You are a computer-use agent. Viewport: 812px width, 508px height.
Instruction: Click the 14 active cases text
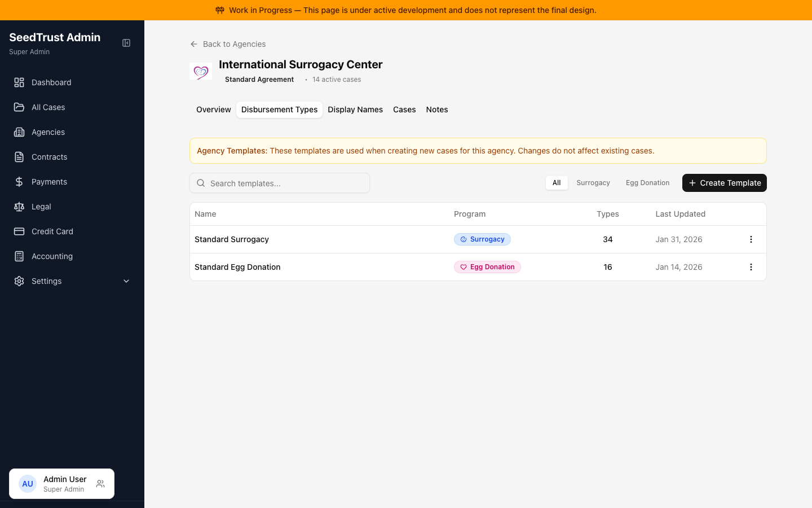337,80
